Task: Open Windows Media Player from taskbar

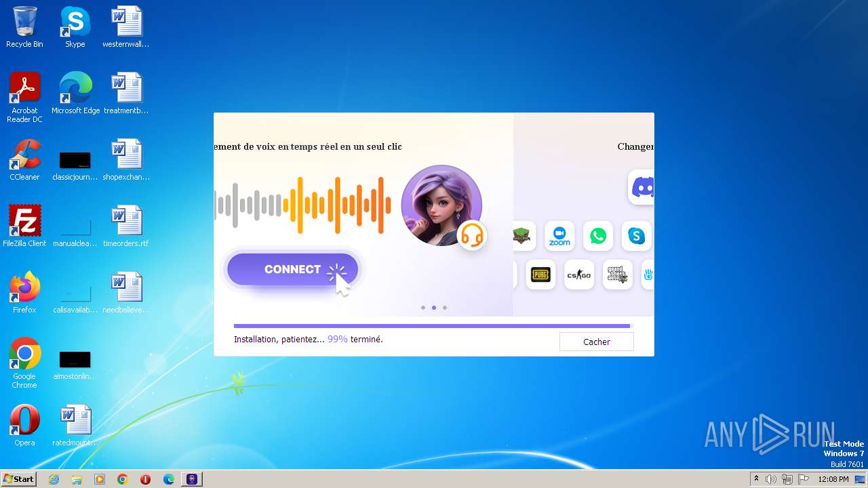Action: point(100,479)
